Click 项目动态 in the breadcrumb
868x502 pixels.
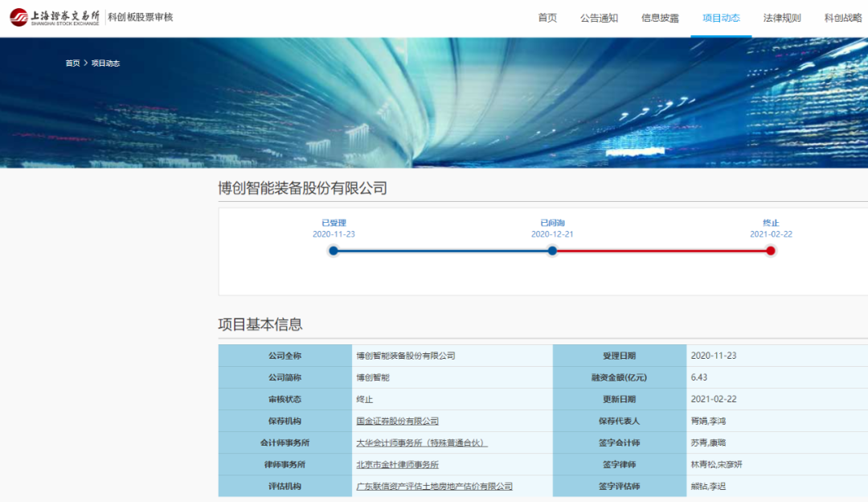click(105, 64)
